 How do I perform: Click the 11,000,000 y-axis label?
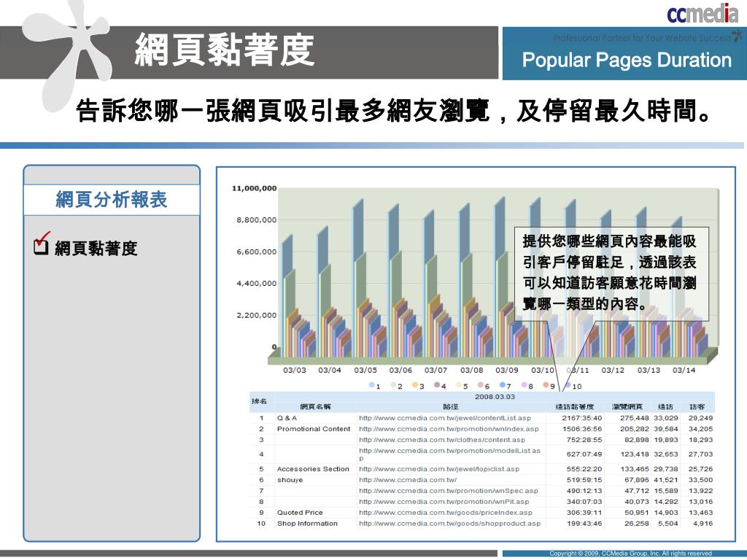point(254,189)
